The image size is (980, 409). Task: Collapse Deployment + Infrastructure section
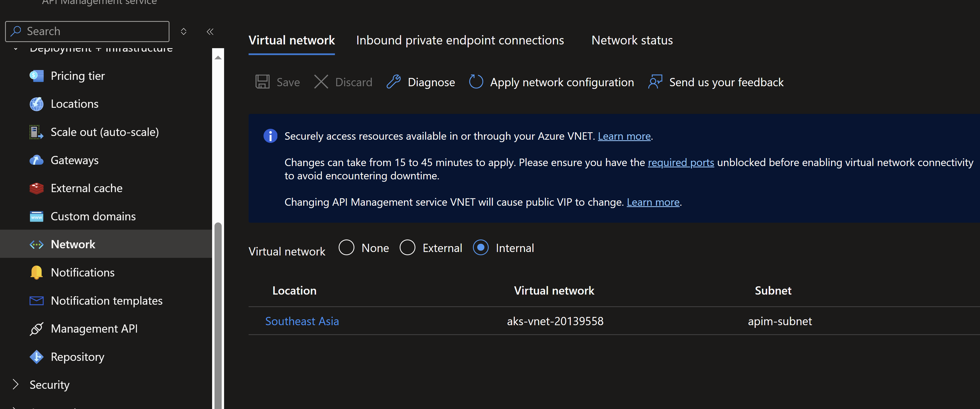click(16, 48)
